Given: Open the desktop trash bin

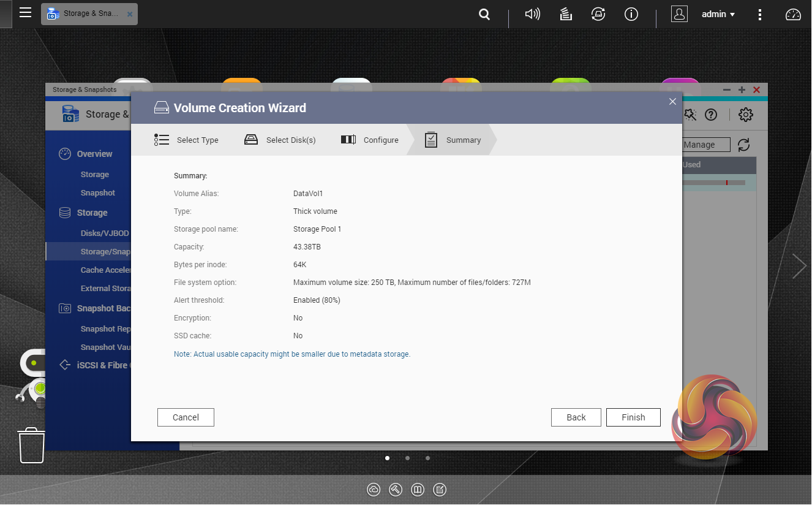Looking at the screenshot, I should [31, 446].
